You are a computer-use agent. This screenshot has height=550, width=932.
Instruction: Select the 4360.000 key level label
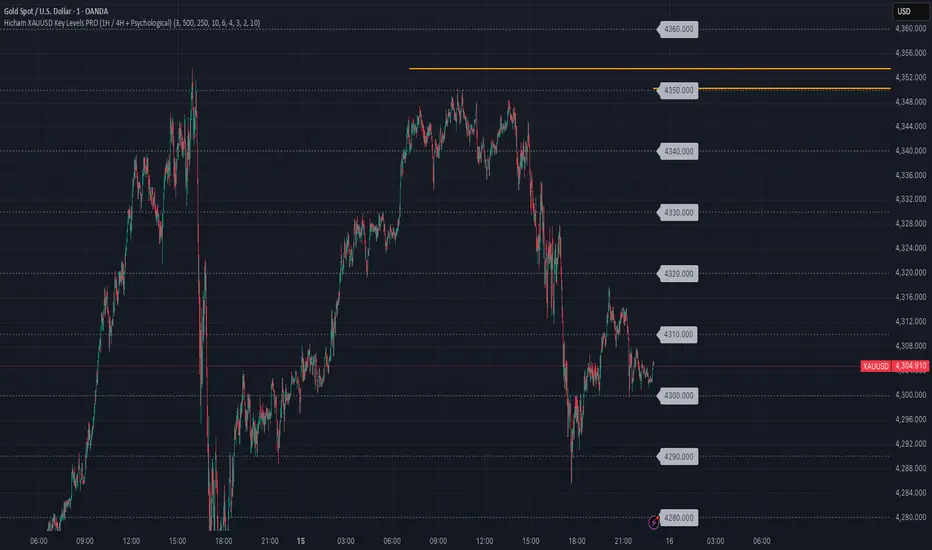(677, 30)
